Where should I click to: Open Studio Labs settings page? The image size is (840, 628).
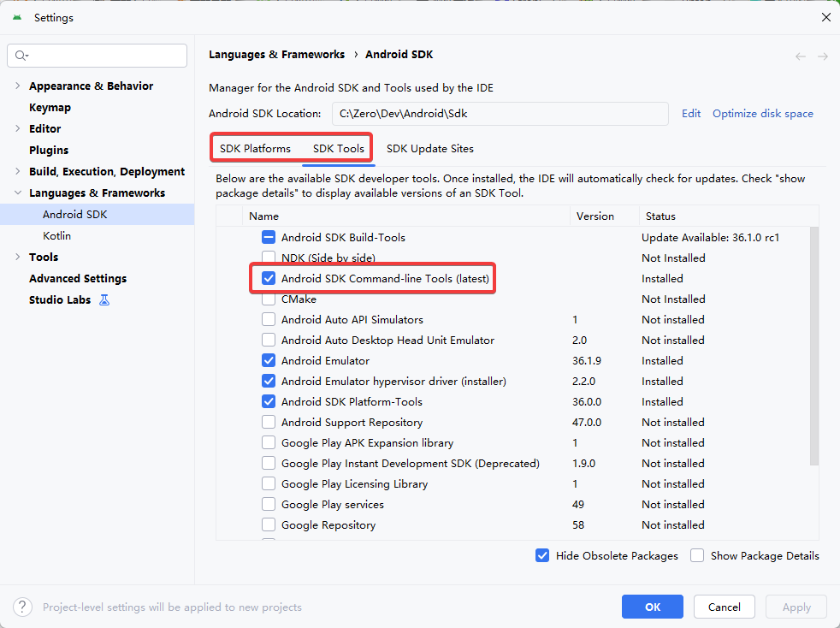60,300
